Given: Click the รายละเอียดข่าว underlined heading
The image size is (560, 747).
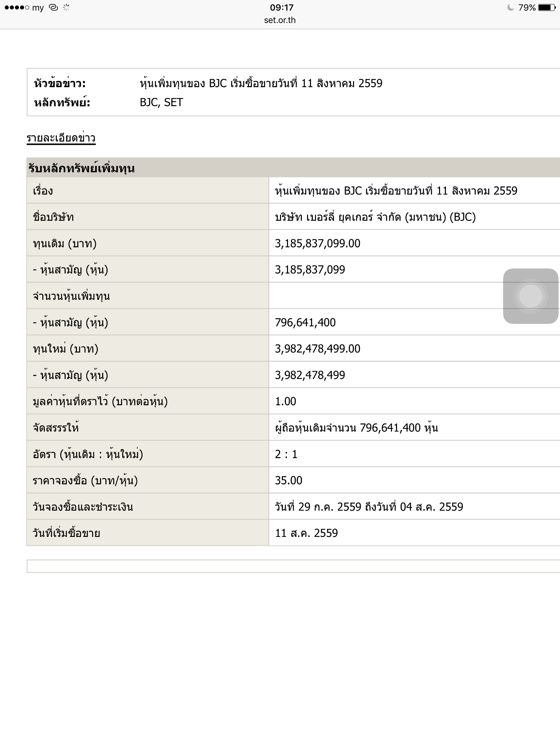Looking at the screenshot, I should click(x=61, y=138).
